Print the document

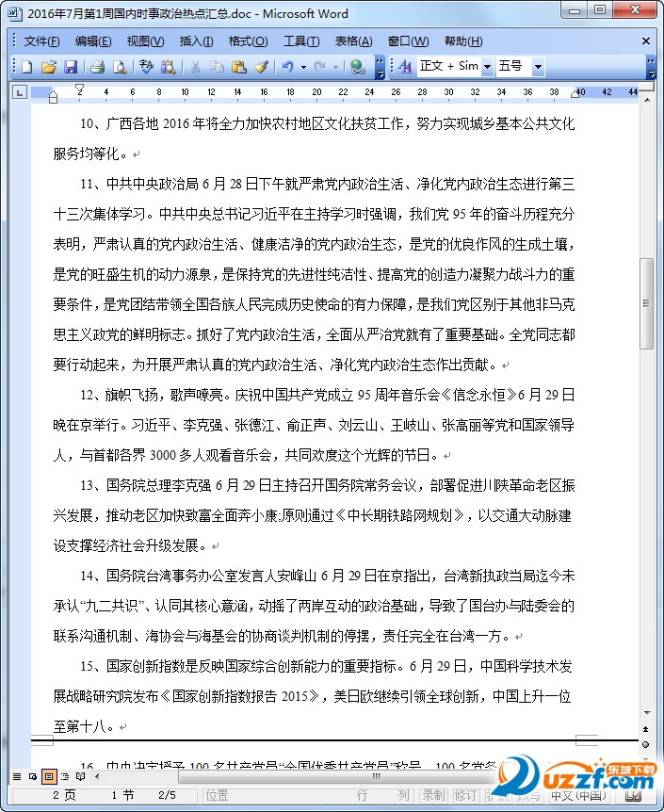coord(97,67)
